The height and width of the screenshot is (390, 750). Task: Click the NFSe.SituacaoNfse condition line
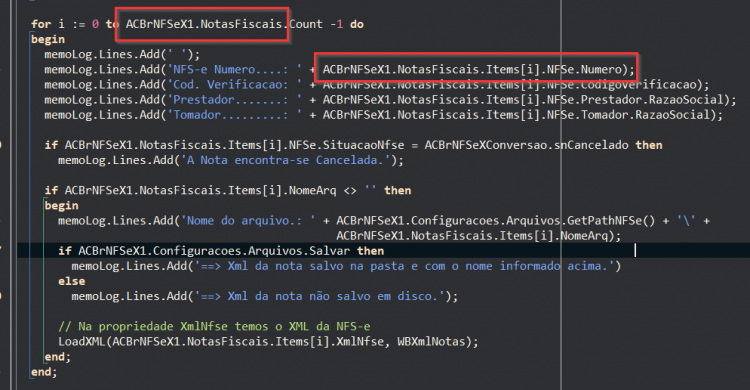point(353,145)
